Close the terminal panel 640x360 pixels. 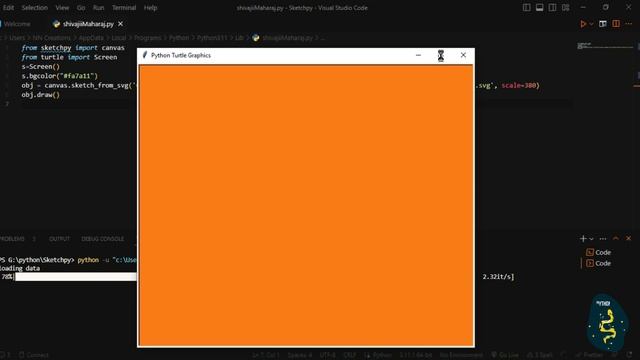(x=629, y=239)
